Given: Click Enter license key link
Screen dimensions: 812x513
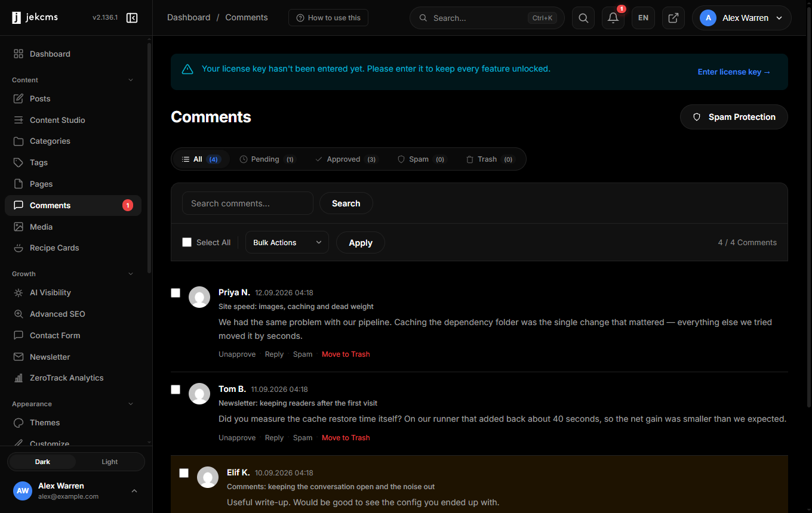Looking at the screenshot, I should pos(734,72).
